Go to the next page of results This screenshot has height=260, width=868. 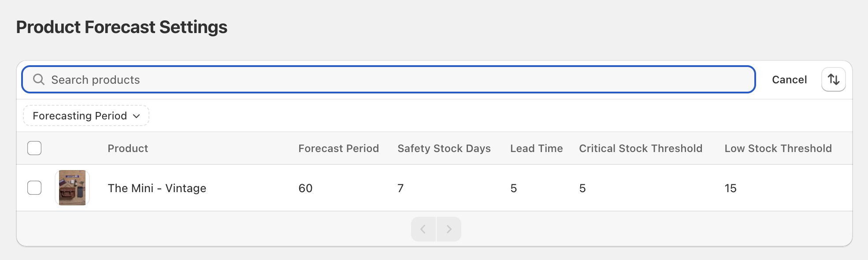click(449, 229)
